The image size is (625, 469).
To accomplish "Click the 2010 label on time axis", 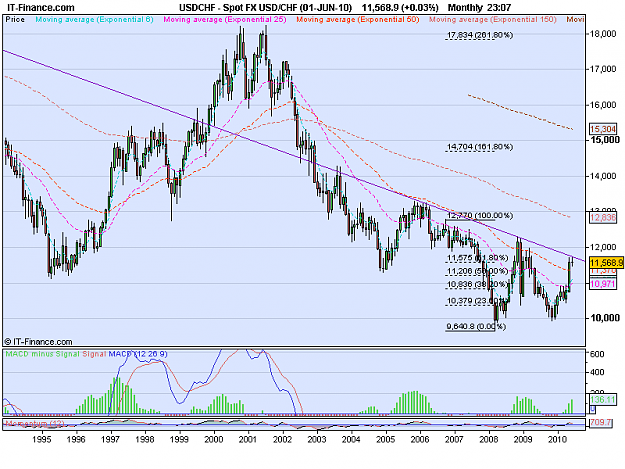I will (x=558, y=439).
